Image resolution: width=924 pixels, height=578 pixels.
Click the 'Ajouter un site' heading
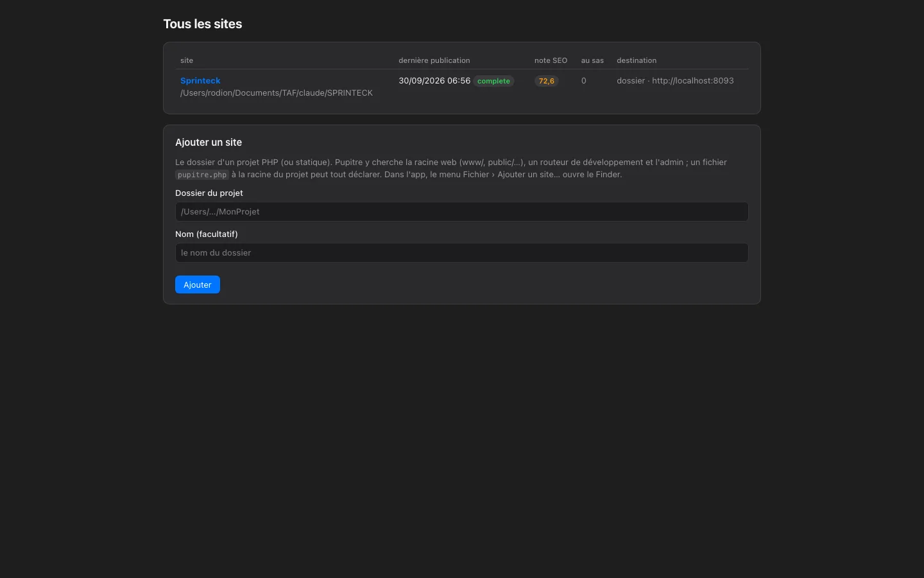[x=209, y=142]
